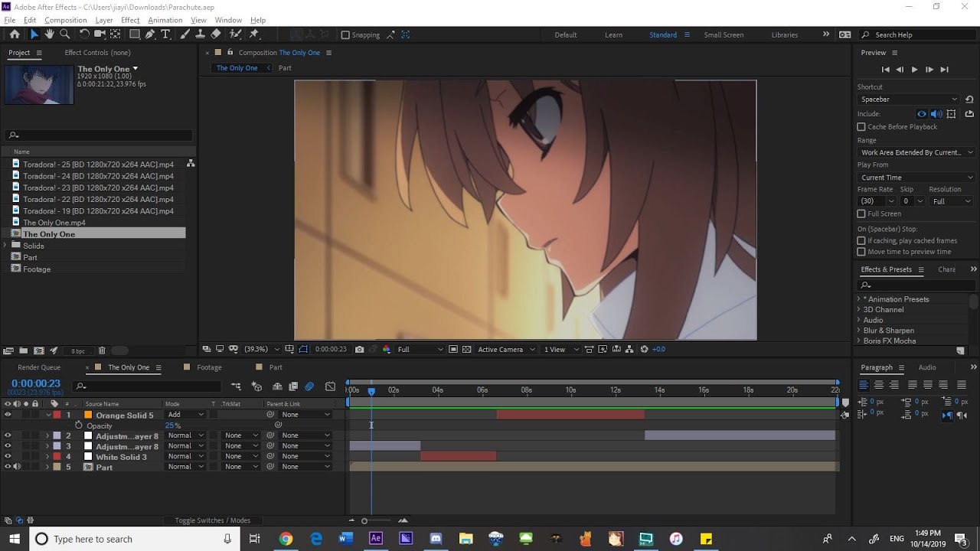
Task: Click the 8 bpc color depth button
Action: tap(78, 350)
